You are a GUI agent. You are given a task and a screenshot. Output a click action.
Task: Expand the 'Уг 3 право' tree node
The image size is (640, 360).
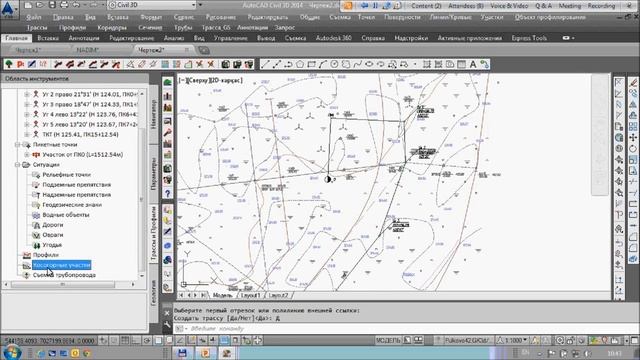tap(27, 104)
